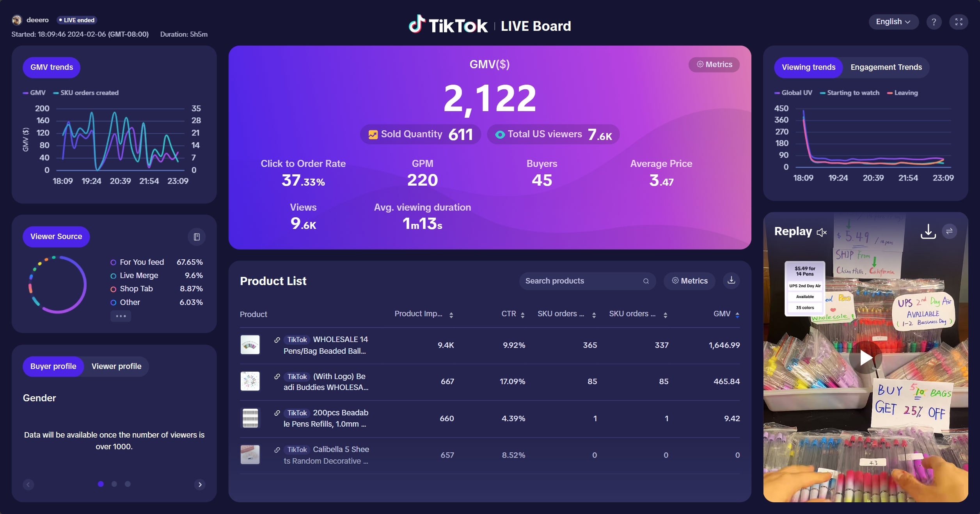Click the Replay swap arrows icon
This screenshot has height=514, width=980.
pyautogui.click(x=949, y=232)
